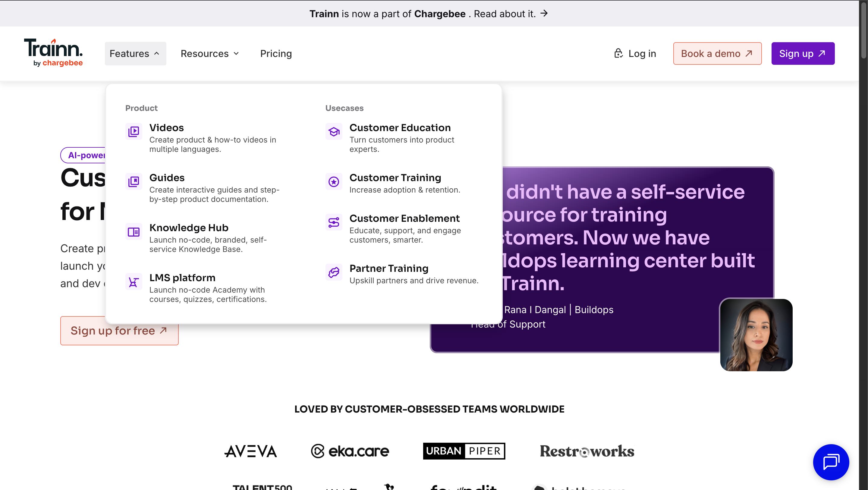Screen dimensions: 868x490
Task: Click 'Turn customers into product experts.' text
Action: [x=401, y=144]
